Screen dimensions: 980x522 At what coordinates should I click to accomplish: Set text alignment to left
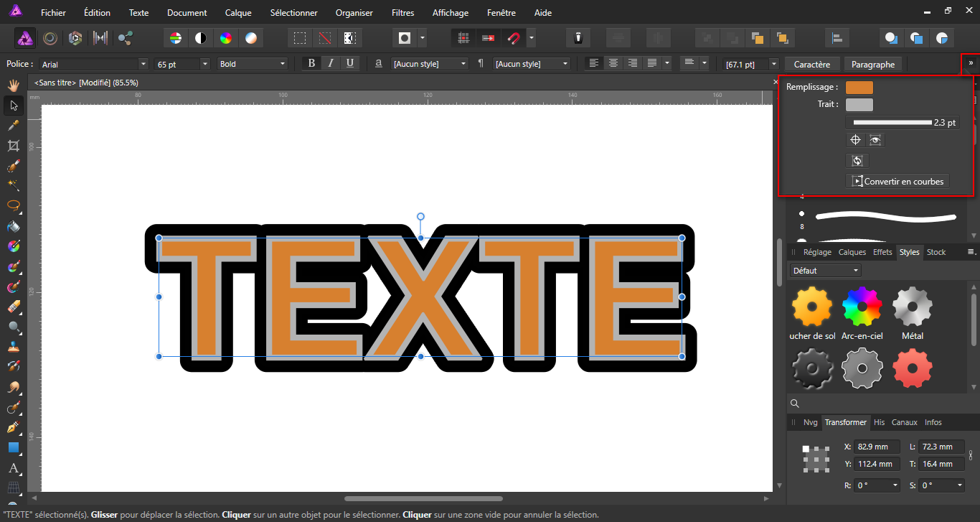click(x=593, y=63)
